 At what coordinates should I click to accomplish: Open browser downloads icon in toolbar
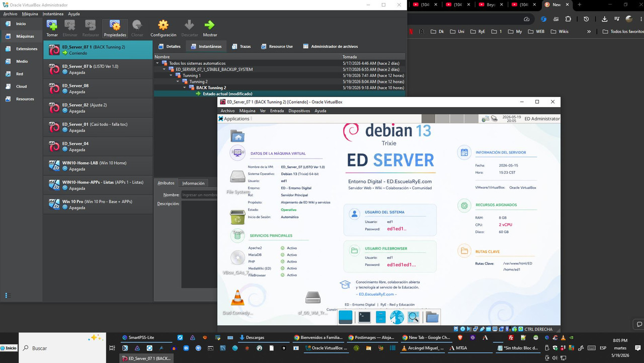tap(604, 19)
